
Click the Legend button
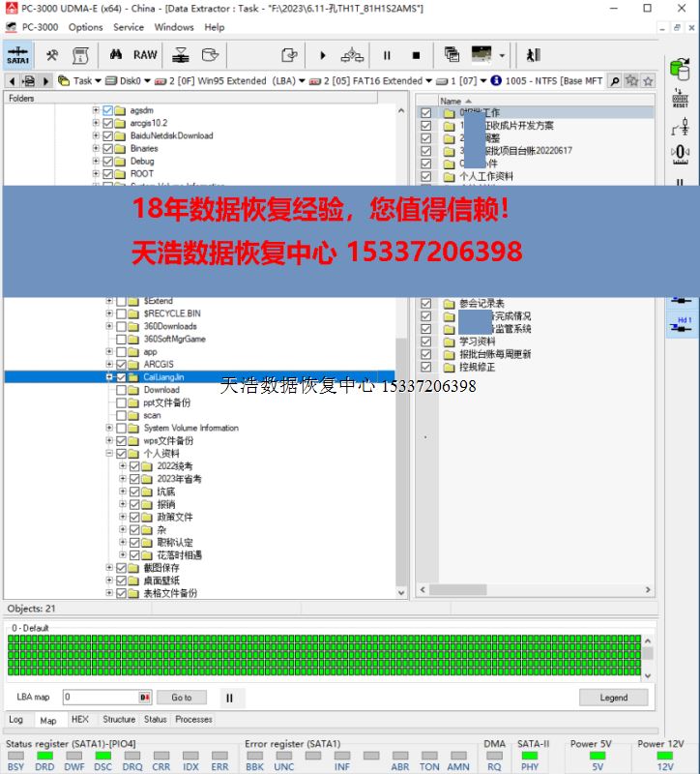pos(613,698)
